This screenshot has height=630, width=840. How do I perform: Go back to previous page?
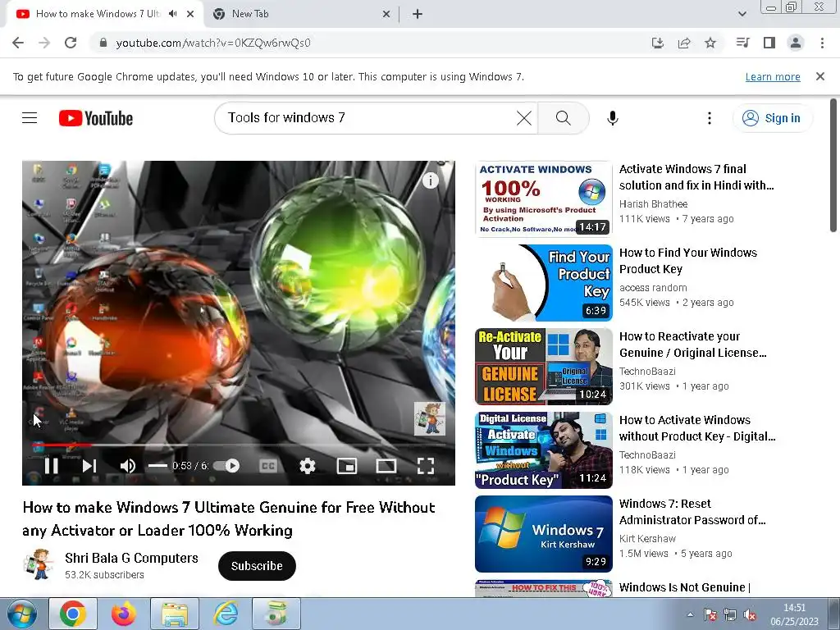pyautogui.click(x=18, y=43)
